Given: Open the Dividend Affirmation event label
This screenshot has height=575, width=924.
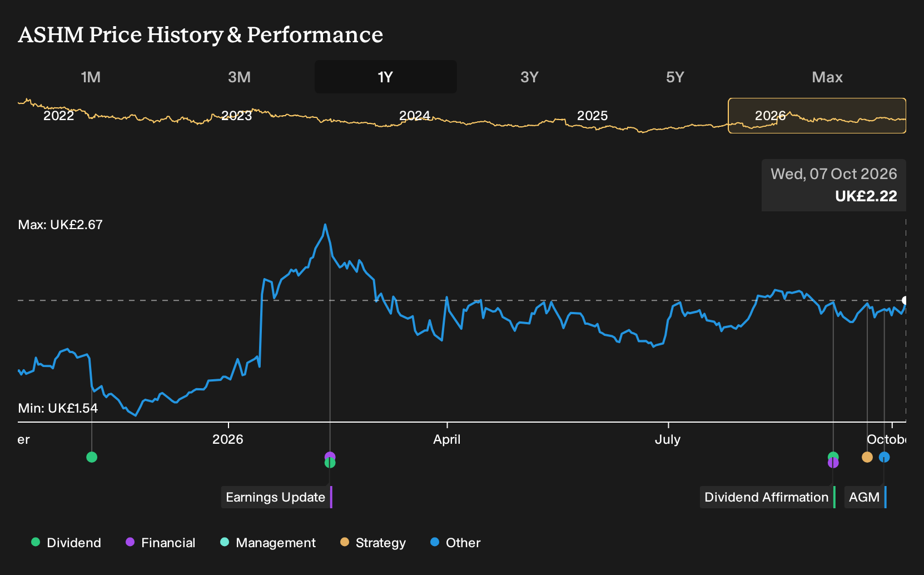Looking at the screenshot, I should pyautogui.click(x=768, y=497).
